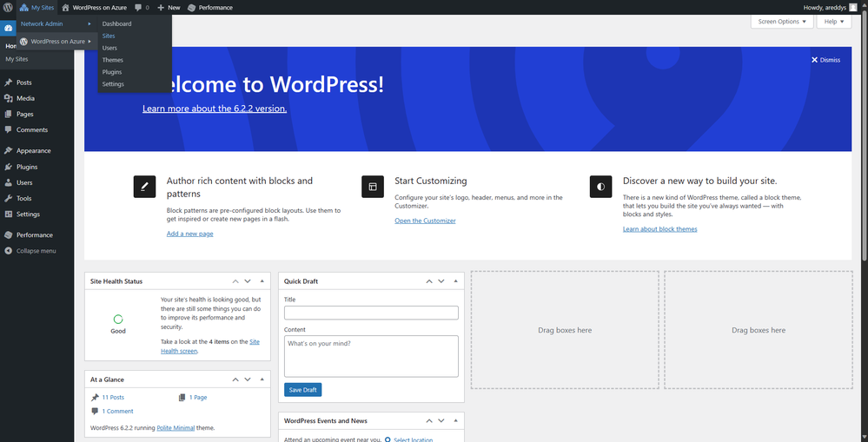This screenshot has height=442, width=868.
Task: Select Themes in Network Admin flyout
Action: tap(112, 60)
